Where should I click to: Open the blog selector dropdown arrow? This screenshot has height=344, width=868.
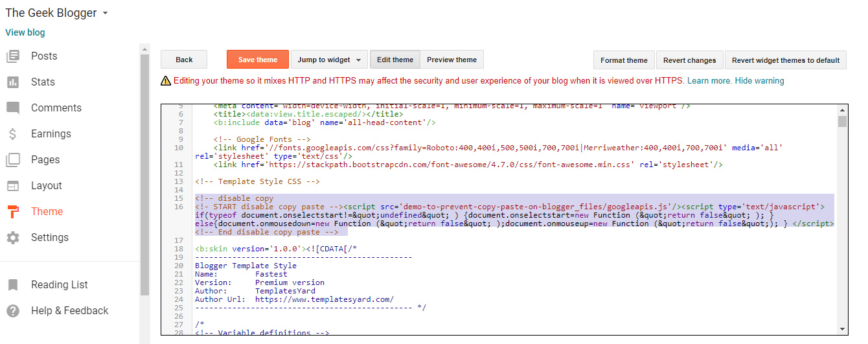[106, 13]
